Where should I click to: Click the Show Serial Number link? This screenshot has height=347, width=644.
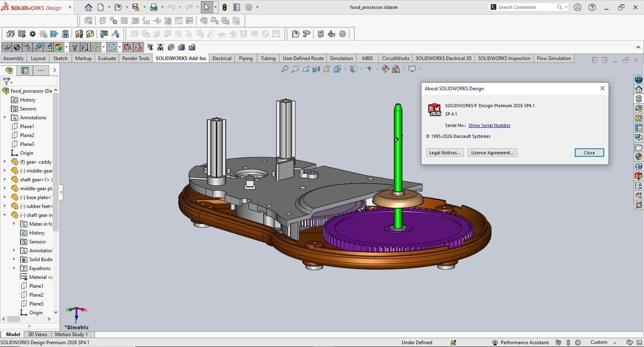489,125
